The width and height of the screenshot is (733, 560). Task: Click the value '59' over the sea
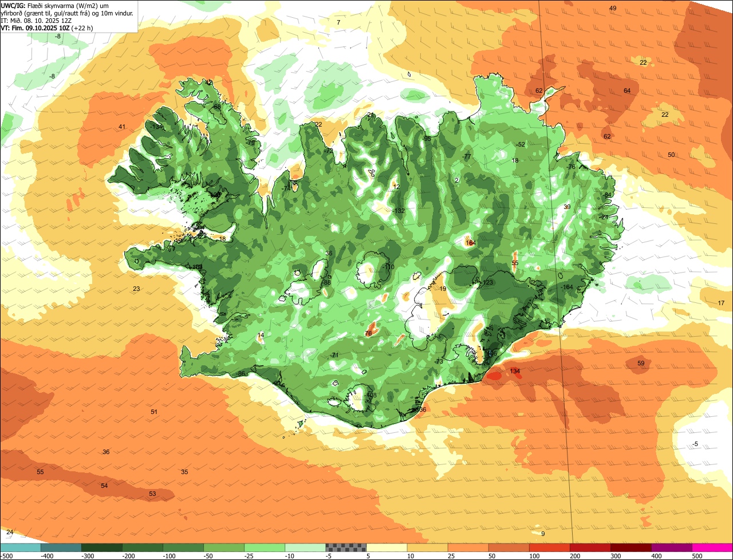(641, 363)
